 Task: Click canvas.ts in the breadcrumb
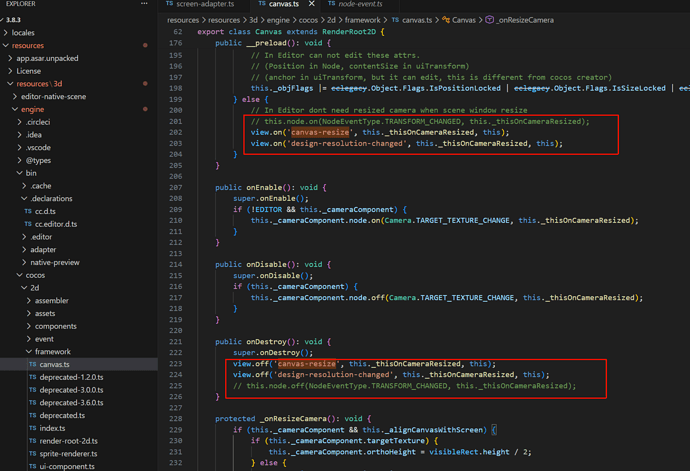[417, 20]
